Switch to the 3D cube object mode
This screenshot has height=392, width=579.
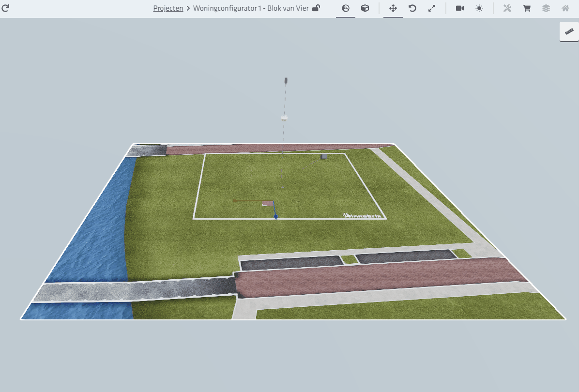click(x=366, y=8)
